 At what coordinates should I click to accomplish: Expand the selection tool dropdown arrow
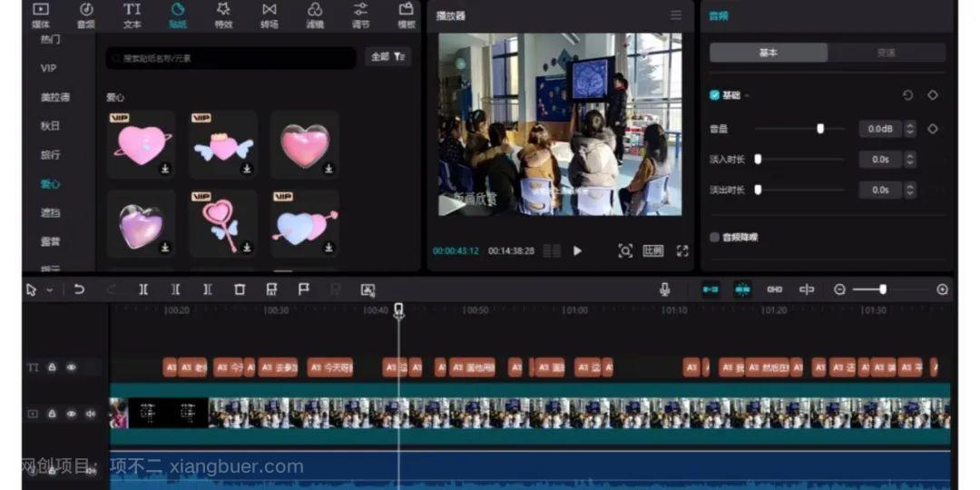49,290
